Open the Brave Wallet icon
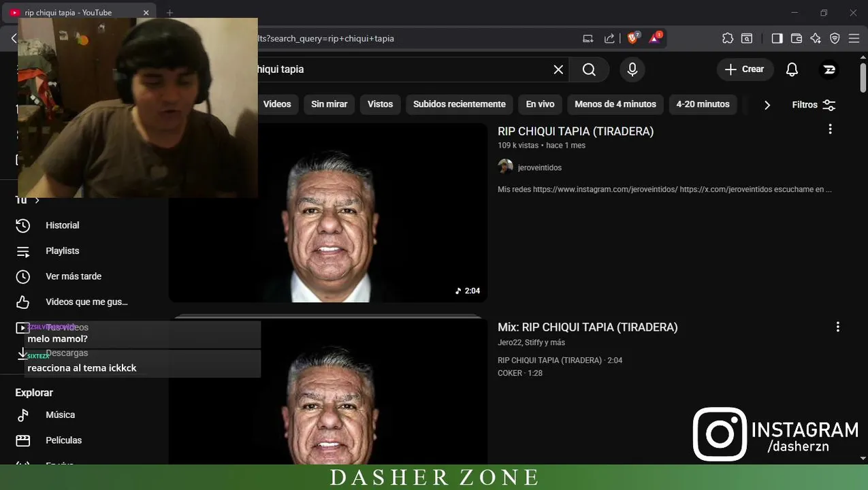The image size is (868, 490). tap(796, 39)
